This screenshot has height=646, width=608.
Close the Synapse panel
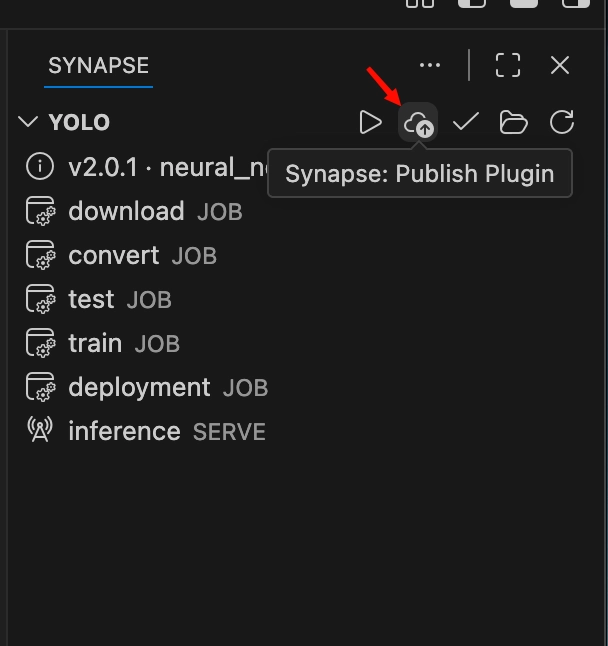(560, 65)
